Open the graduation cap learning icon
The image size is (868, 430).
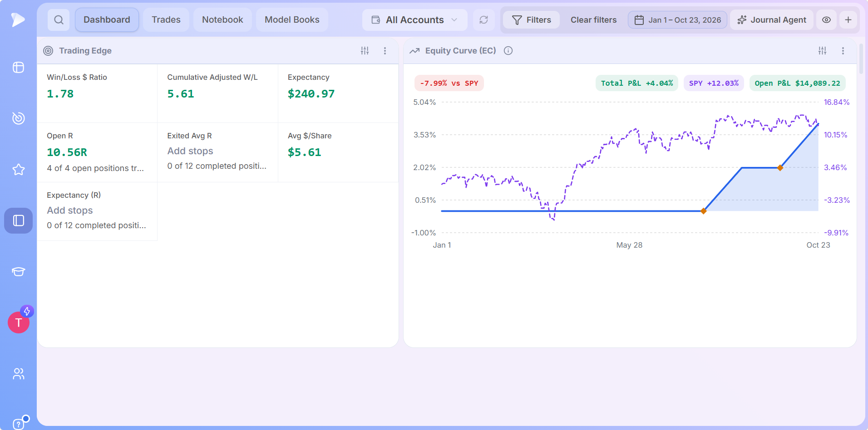coord(18,272)
